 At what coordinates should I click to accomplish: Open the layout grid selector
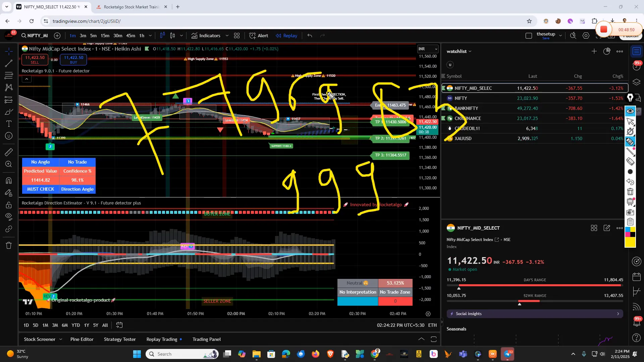237,36
